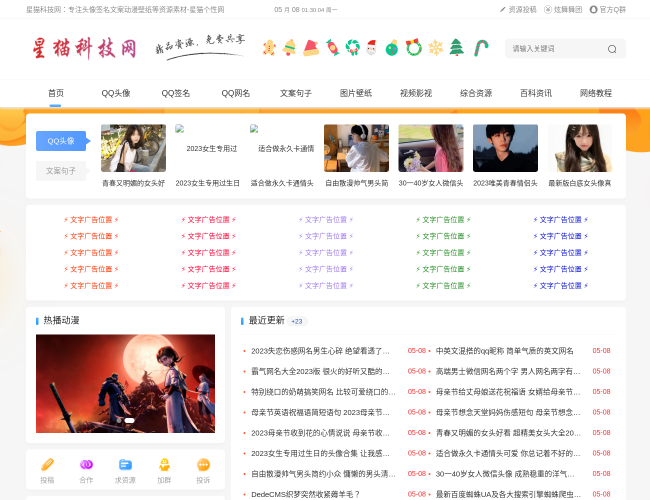This screenshot has height=500, width=650.
Task: Open the QQ网名 navigation menu
Action: point(235,93)
